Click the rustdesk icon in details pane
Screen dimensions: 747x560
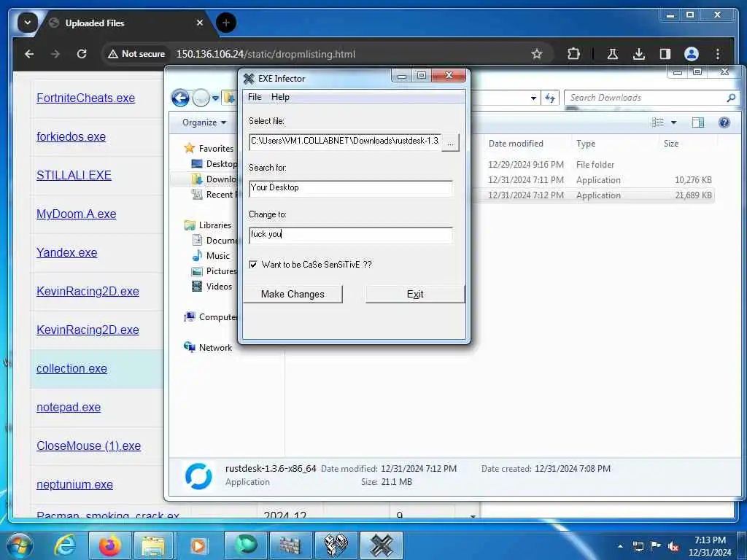pyautogui.click(x=198, y=475)
